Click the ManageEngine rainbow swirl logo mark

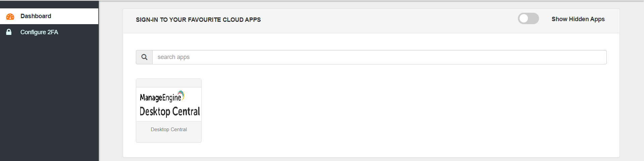click(181, 95)
